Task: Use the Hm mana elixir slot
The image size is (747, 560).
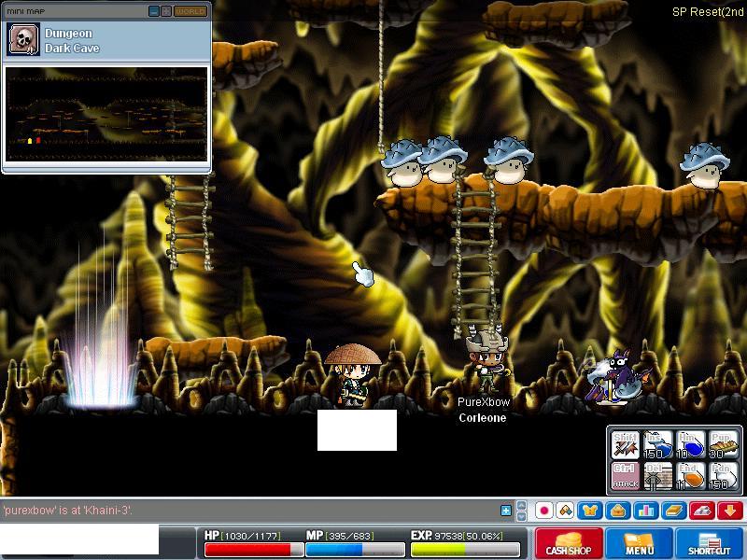Action: click(x=690, y=445)
